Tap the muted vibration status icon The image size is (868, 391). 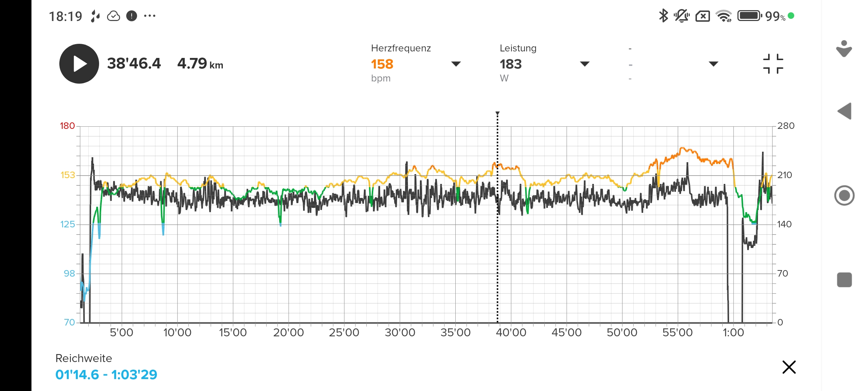tap(681, 16)
